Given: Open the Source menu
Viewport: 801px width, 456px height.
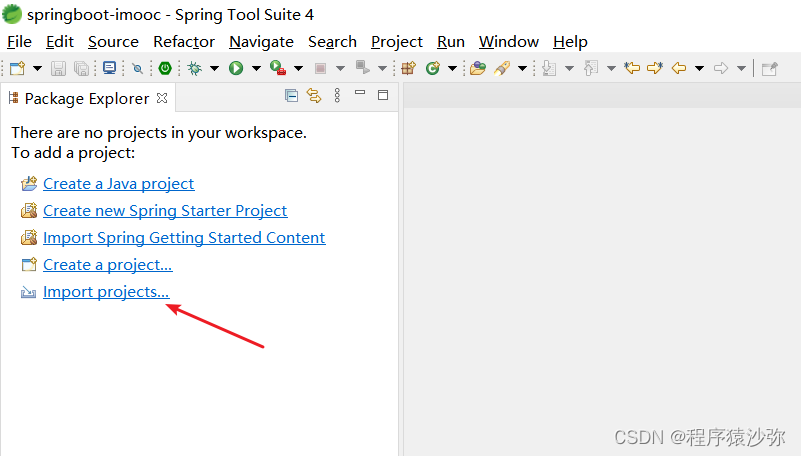Looking at the screenshot, I should [113, 42].
